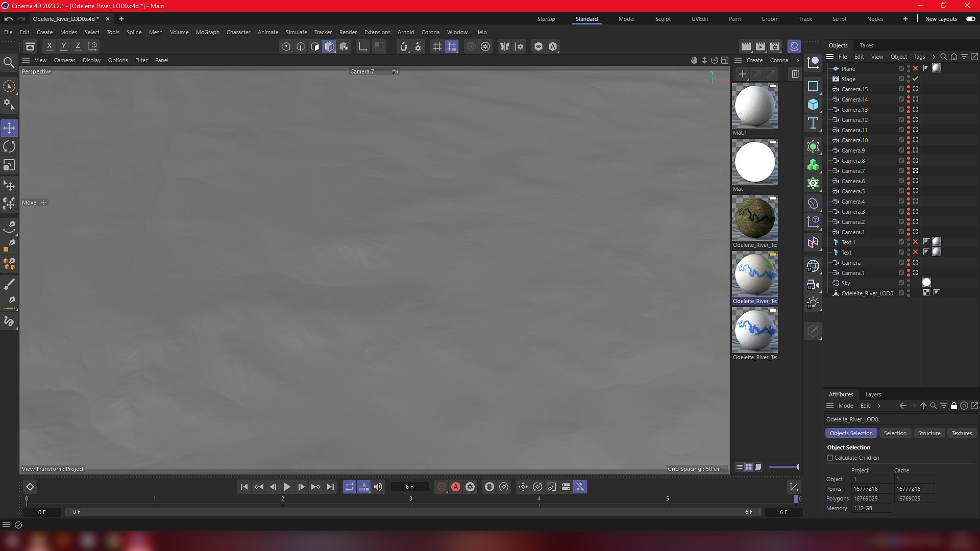Add a Text spline object

tap(813, 123)
